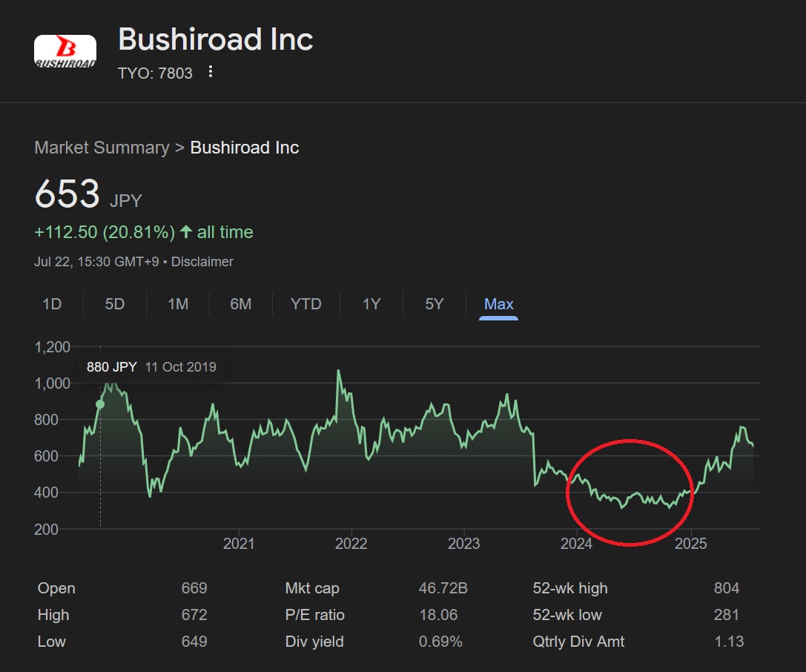Select the 1D range tab
Viewport: 806px width, 672px height.
coord(52,304)
